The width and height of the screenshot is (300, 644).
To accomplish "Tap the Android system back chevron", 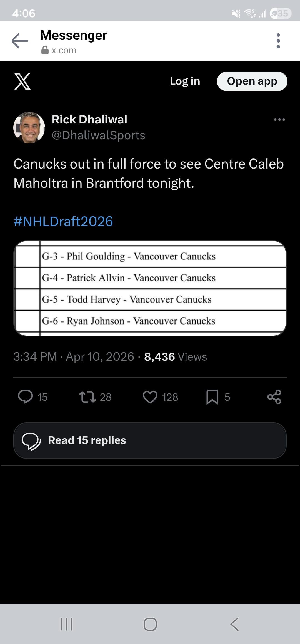I will pyautogui.click(x=234, y=624).
